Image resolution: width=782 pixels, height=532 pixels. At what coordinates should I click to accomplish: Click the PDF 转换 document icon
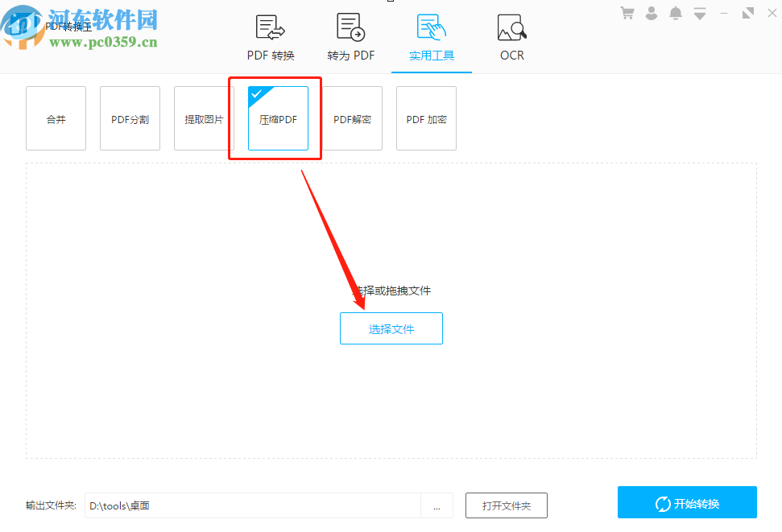(271, 27)
